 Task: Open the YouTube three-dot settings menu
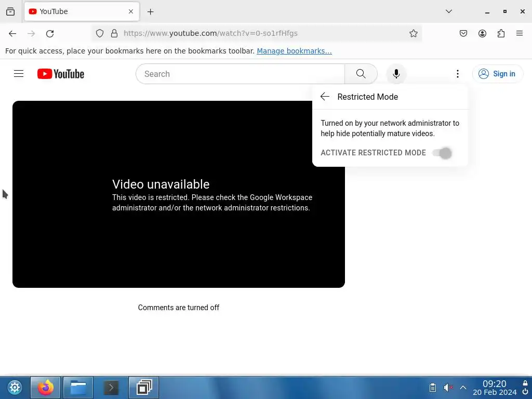coord(457,74)
